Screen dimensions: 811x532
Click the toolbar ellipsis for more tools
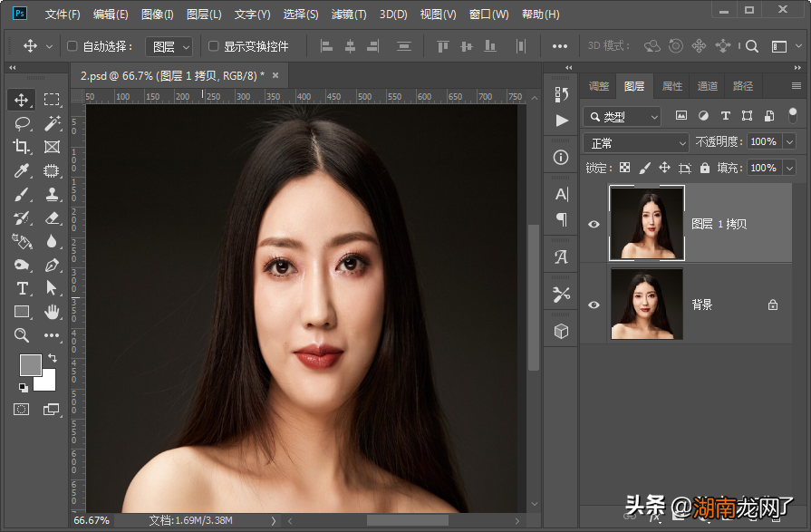click(x=52, y=336)
